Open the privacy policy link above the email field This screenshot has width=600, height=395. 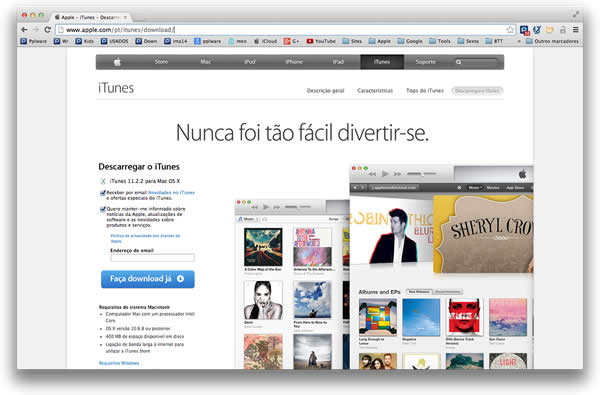[145, 238]
